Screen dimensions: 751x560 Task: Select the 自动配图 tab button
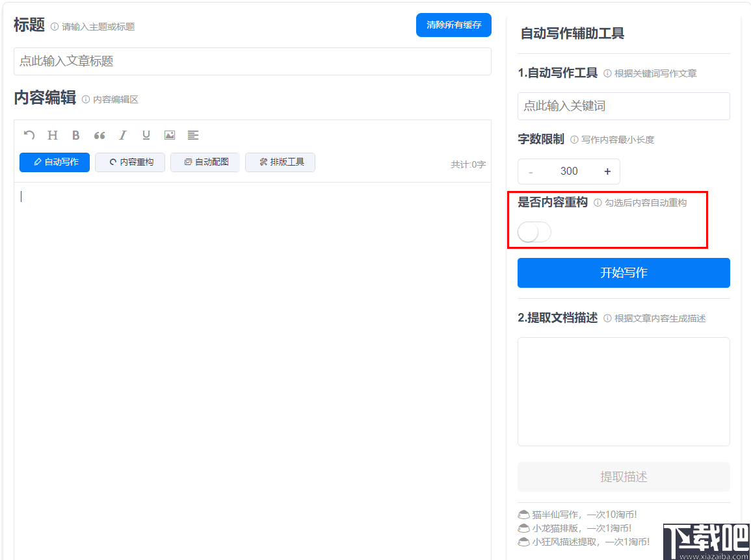coord(205,162)
